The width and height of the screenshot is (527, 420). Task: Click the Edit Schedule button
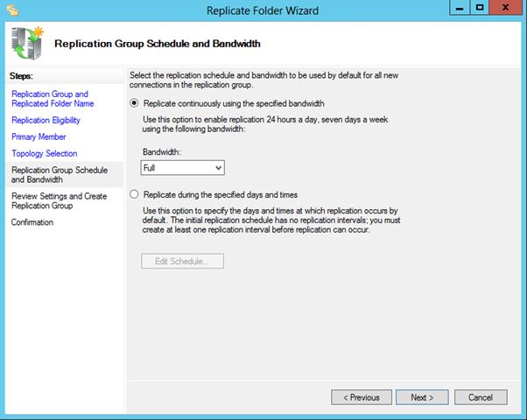182,261
